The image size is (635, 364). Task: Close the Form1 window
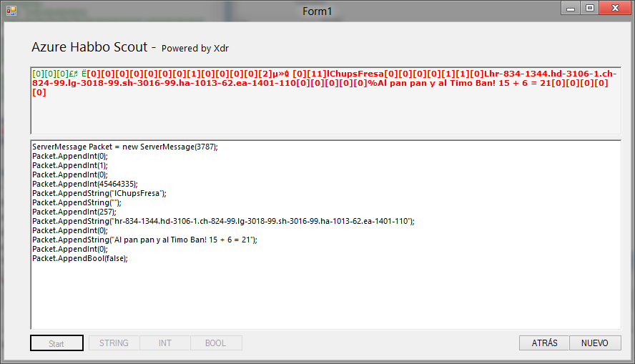(614, 9)
